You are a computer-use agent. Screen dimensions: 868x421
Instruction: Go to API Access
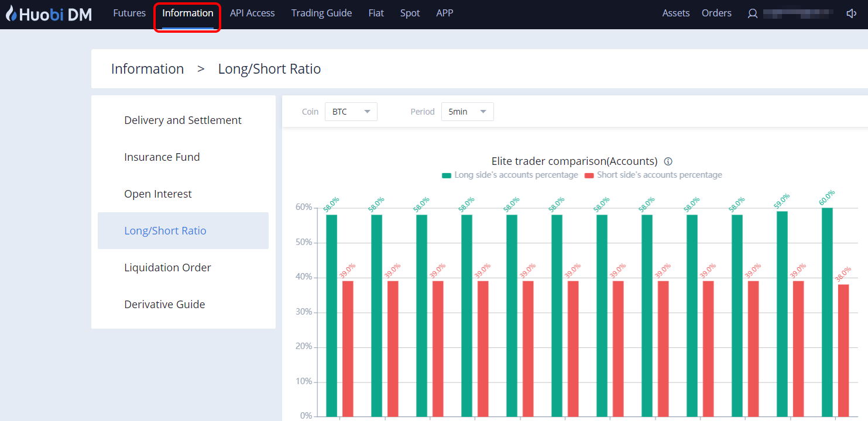click(x=252, y=13)
